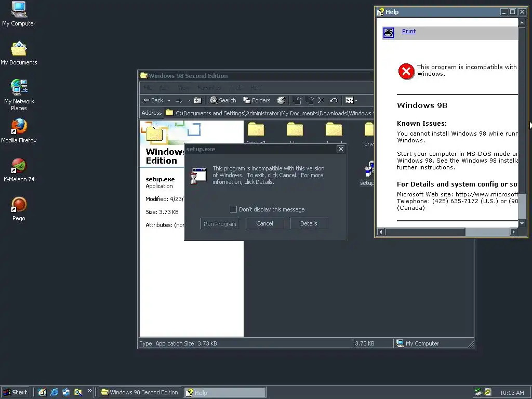Image resolution: width=532 pixels, height=399 pixels.
Task: Open the Back history dropdown arrow
Action: pyautogui.click(x=169, y=100)
